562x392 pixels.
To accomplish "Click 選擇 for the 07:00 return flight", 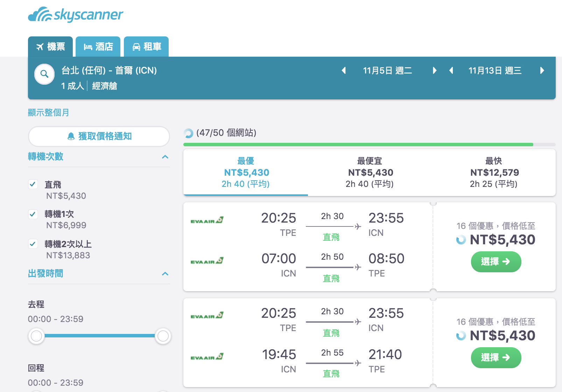I will (x=496, y=262).
